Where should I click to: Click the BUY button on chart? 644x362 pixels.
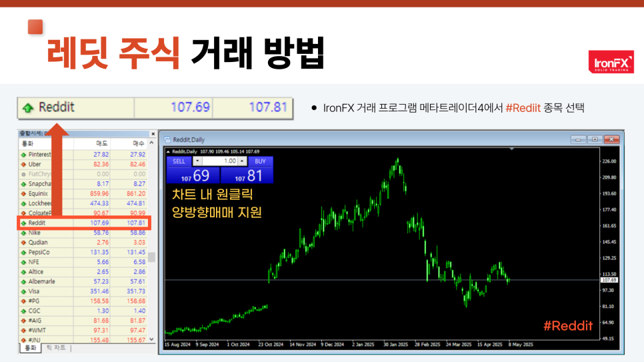pos(261,161)
